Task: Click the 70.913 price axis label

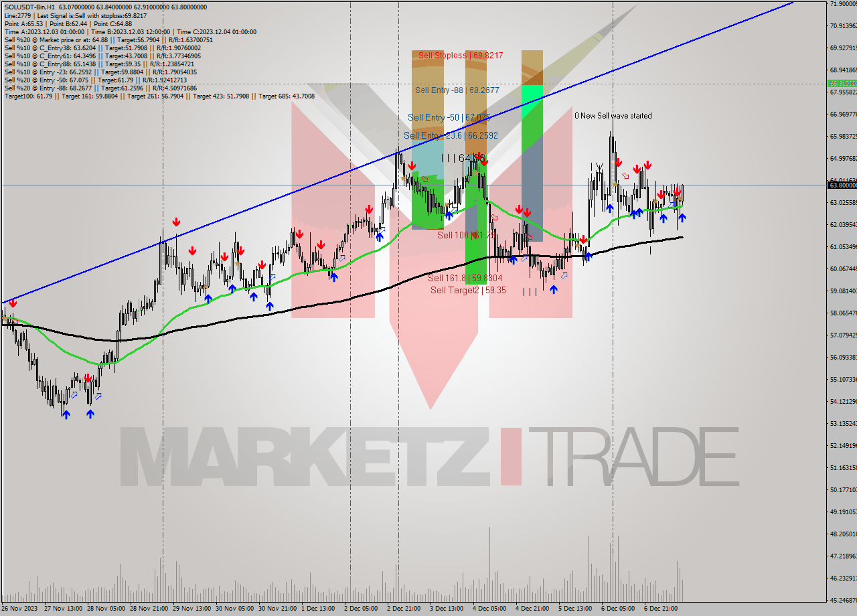Action: point(843,26)
